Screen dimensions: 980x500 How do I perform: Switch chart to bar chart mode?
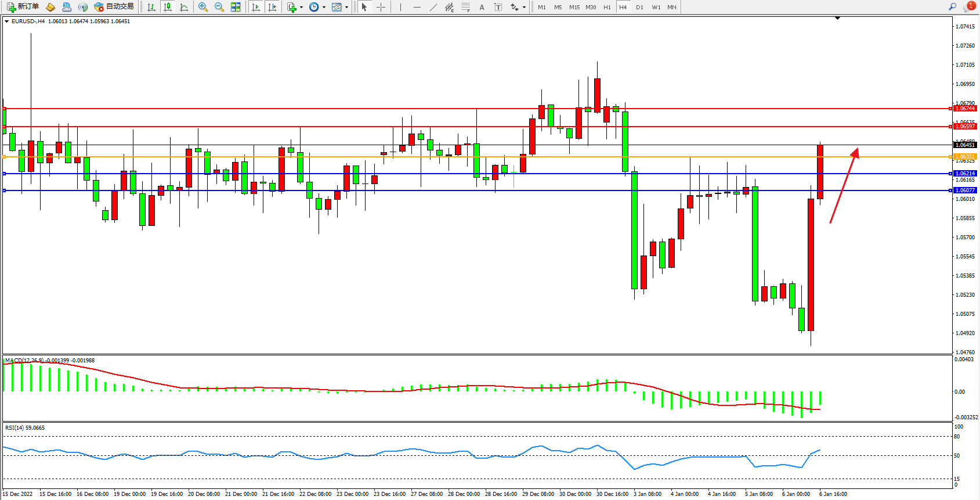click(151, 7)
